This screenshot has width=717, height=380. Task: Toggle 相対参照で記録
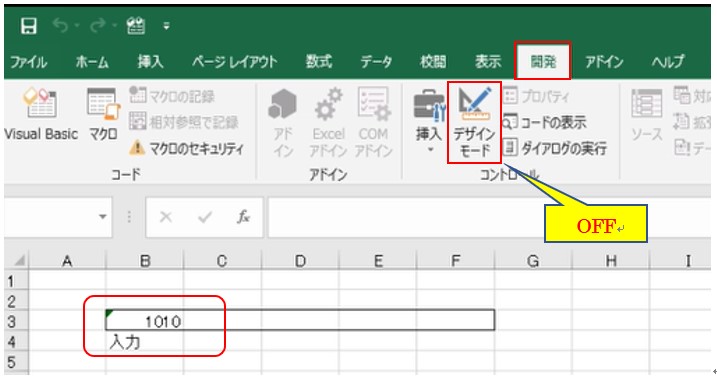[184, 122]
